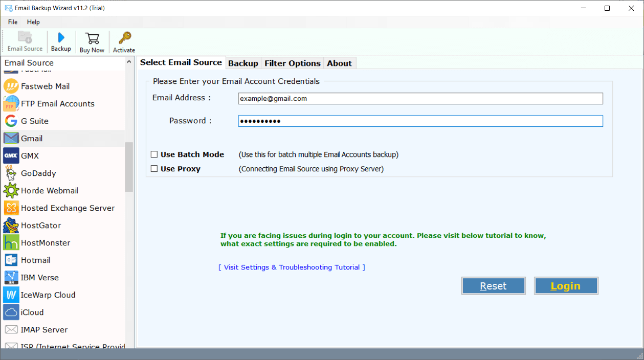Viewport: 644px width, 360px height.
Task: Click scroll-up arrow of source list
Action: [x=129, y=62]
